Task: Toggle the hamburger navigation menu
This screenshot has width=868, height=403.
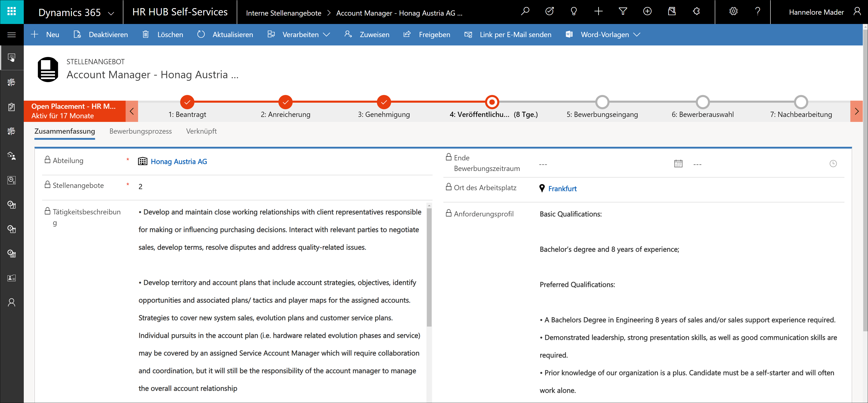Action: click(12, 35)
